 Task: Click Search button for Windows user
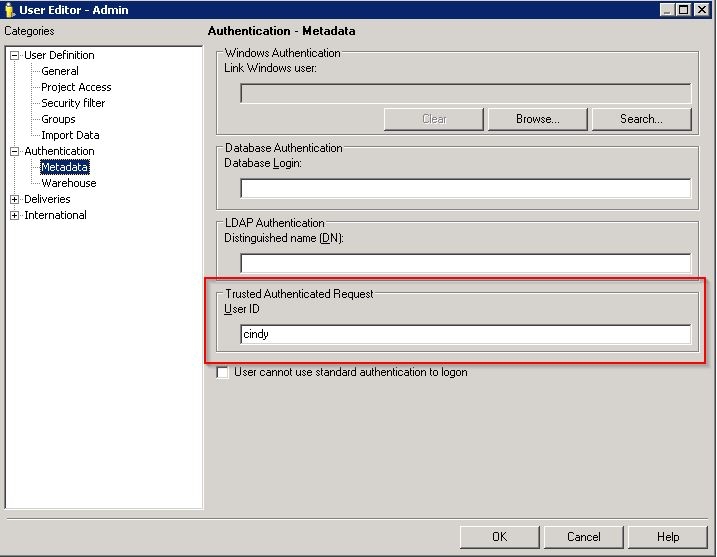coord(641,119)
